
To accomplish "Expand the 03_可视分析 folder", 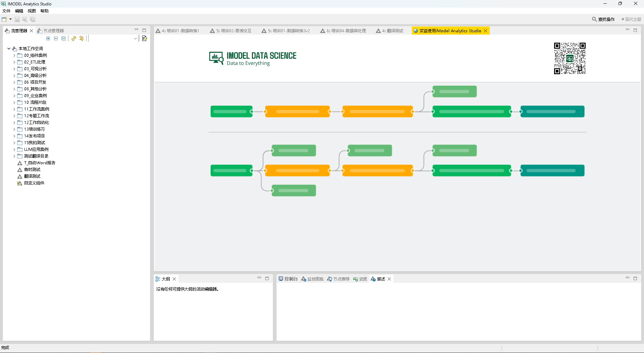I will pyautogui.click(x=14, y=69).
